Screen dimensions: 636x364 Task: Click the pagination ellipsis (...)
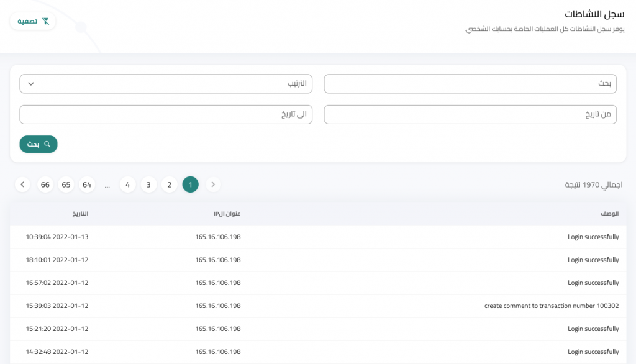point(107,184)
